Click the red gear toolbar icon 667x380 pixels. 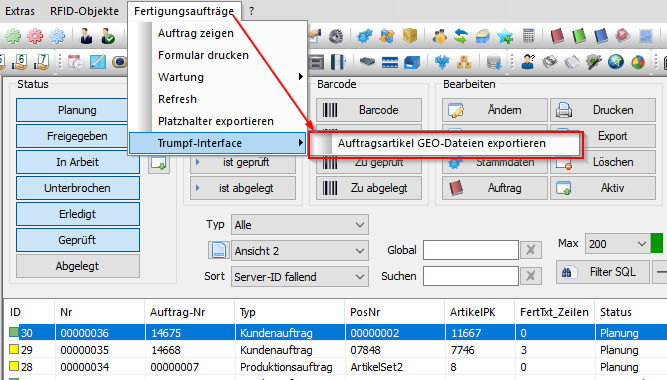tap(35, 37)
